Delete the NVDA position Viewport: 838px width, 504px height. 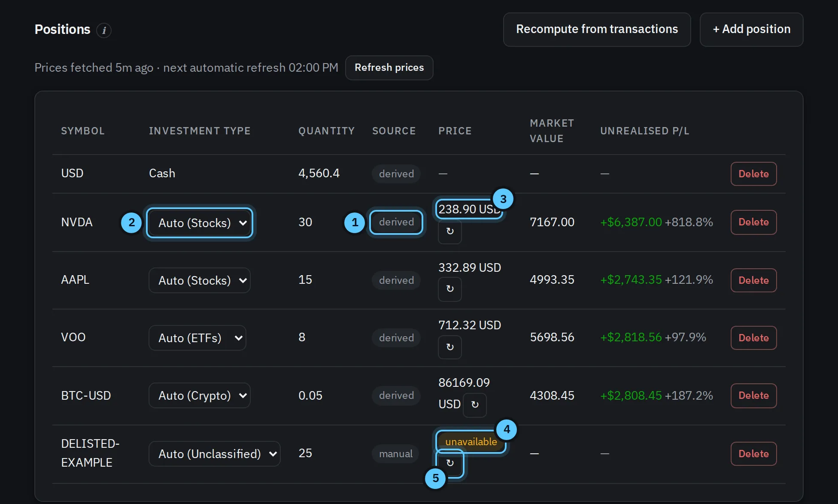point(753,222)
